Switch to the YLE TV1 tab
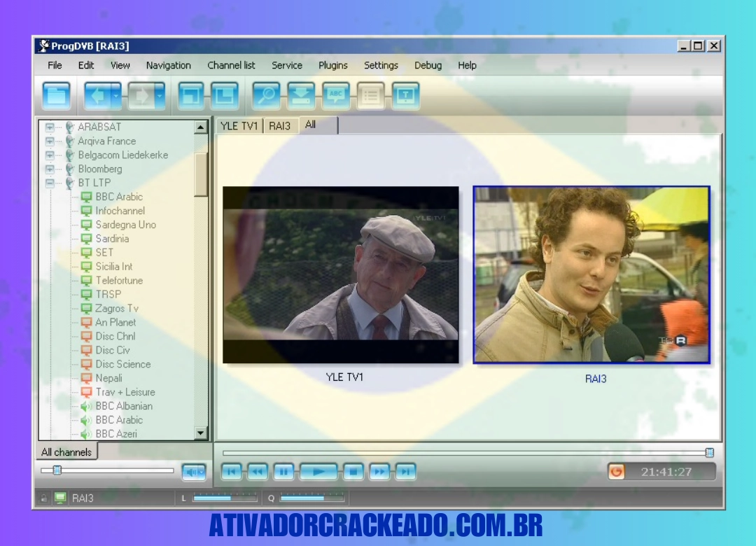 239,126
